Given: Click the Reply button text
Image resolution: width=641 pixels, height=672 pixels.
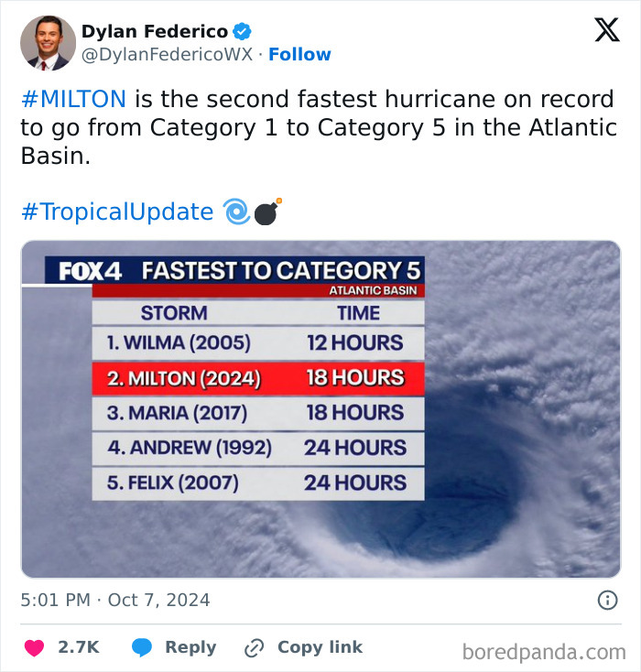Looking at the screenshot, I should 190,647.
